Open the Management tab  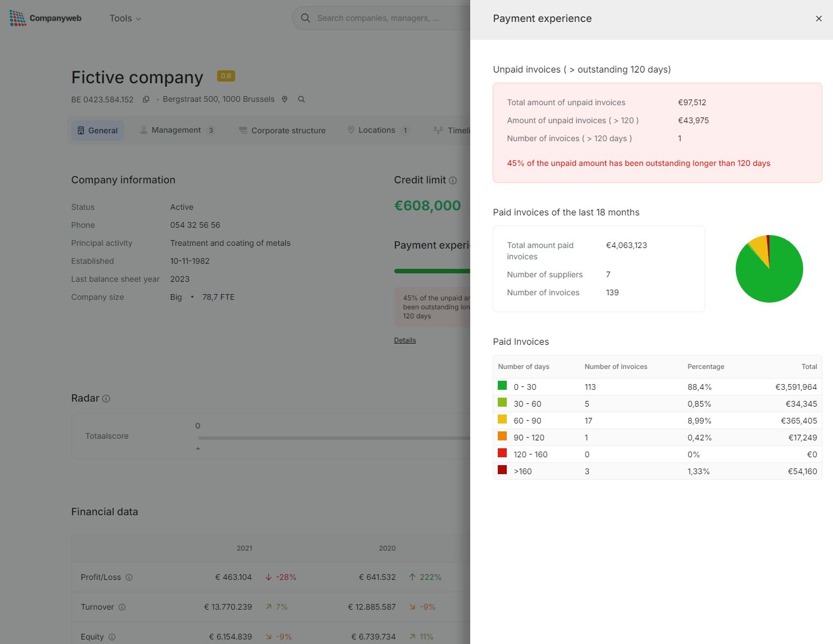coord(177,130)
